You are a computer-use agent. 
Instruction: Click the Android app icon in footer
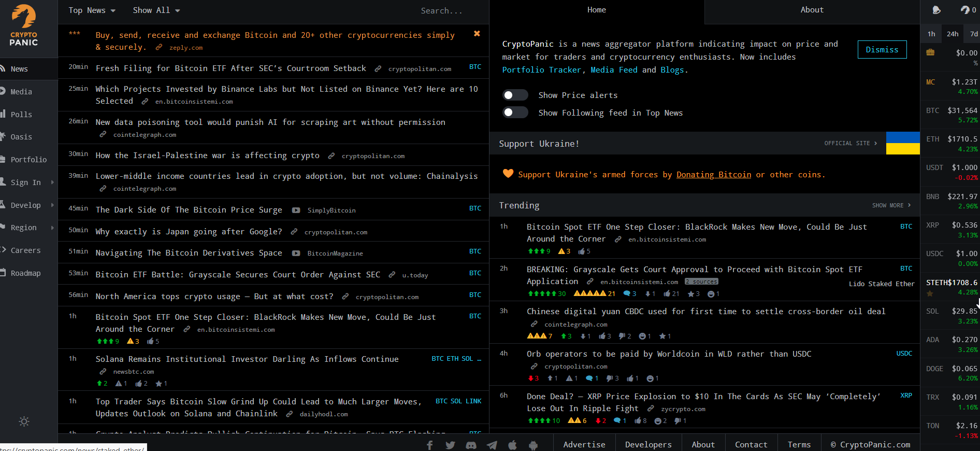click(533, 445)
